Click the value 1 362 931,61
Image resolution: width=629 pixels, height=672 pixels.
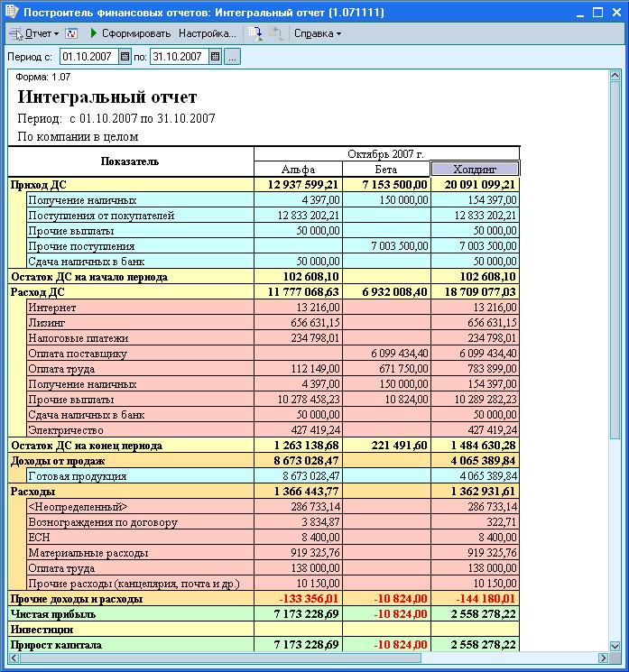[x=483, y=492]
